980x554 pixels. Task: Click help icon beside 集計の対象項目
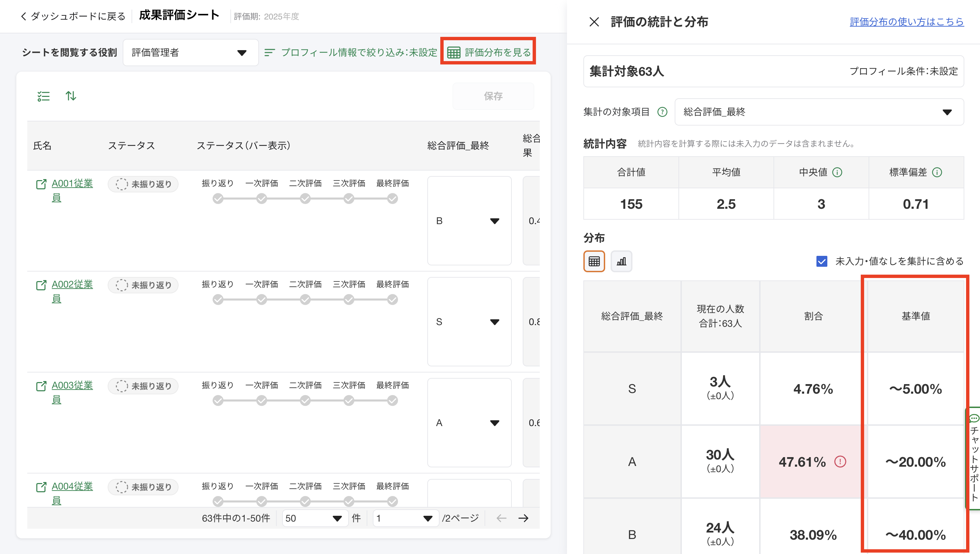click(662, 112)
